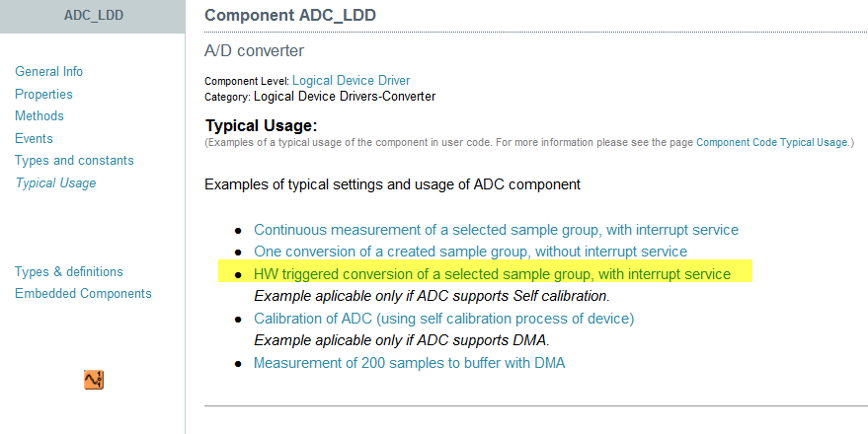Viewport: 868px width, 434px height.
Task: Click the Component ADC_LDD page title
Action: [289, 16]
